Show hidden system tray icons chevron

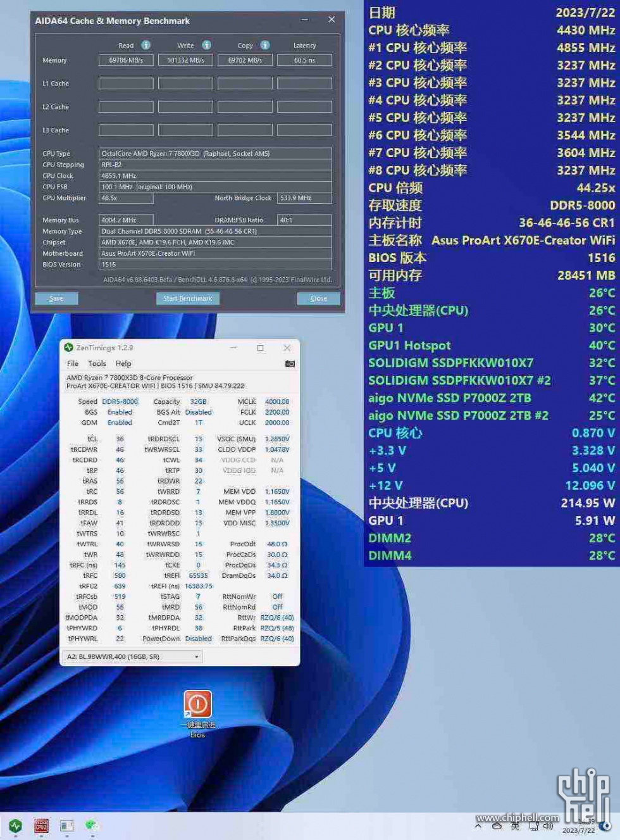click(478, 825)
